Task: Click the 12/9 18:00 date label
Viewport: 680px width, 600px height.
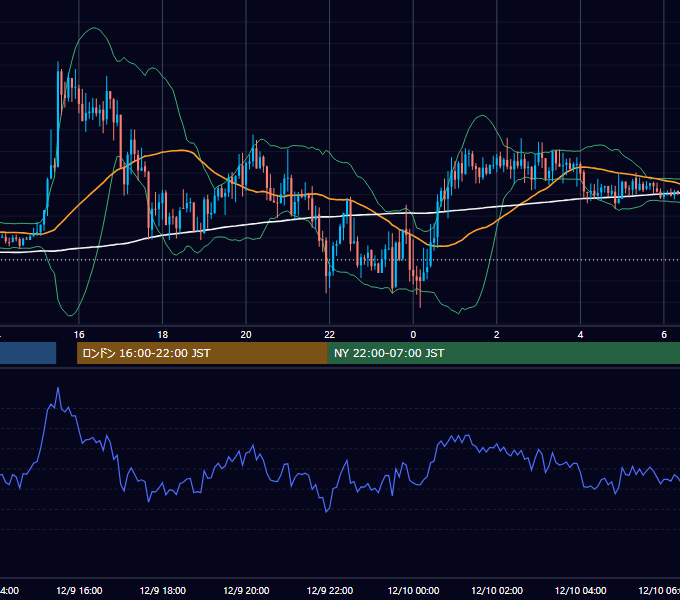Action: (x=163, y=590)
